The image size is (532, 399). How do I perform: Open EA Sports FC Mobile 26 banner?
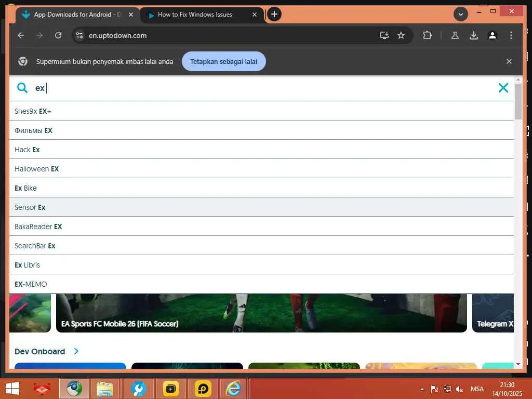261,313
